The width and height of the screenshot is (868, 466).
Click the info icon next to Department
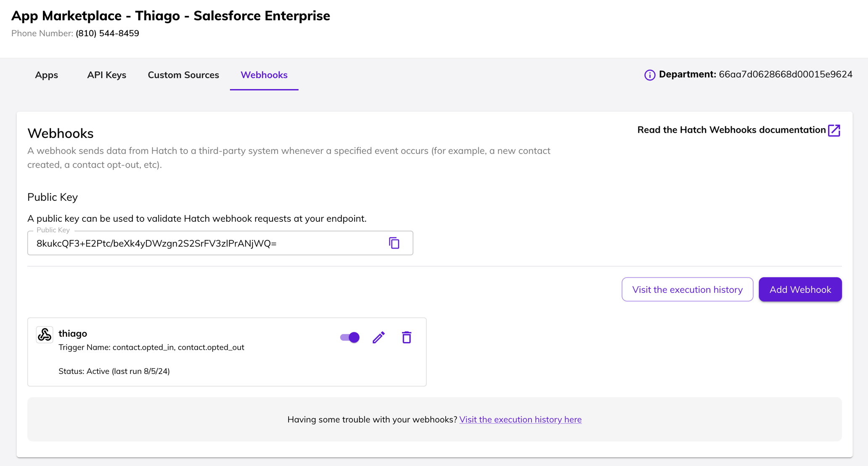point(649,75)
